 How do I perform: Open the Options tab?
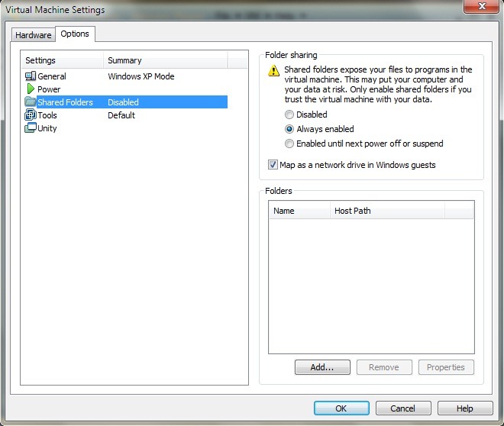(x=75, y=34)
